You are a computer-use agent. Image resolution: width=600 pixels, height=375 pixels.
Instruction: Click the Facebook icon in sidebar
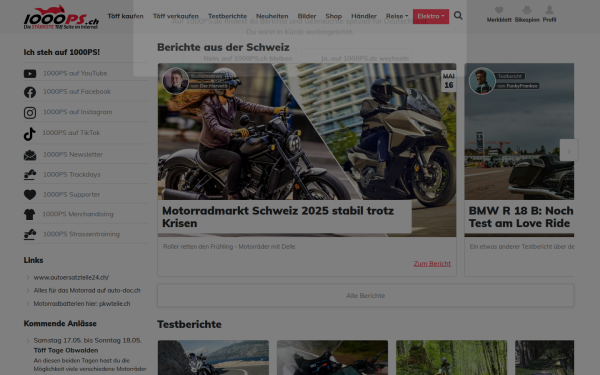[x=30, y=92]
